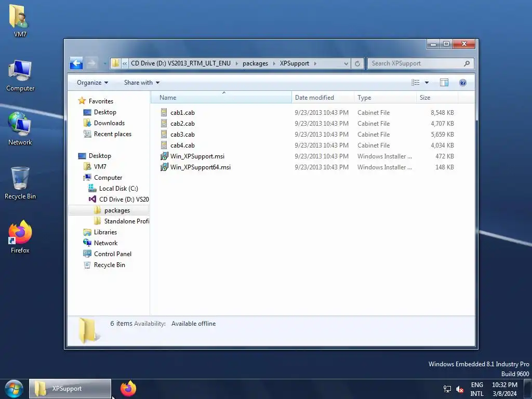The image size is (532, 399).
Task: Click the Forward navigation arrow
Action: (x=91, y=63)
